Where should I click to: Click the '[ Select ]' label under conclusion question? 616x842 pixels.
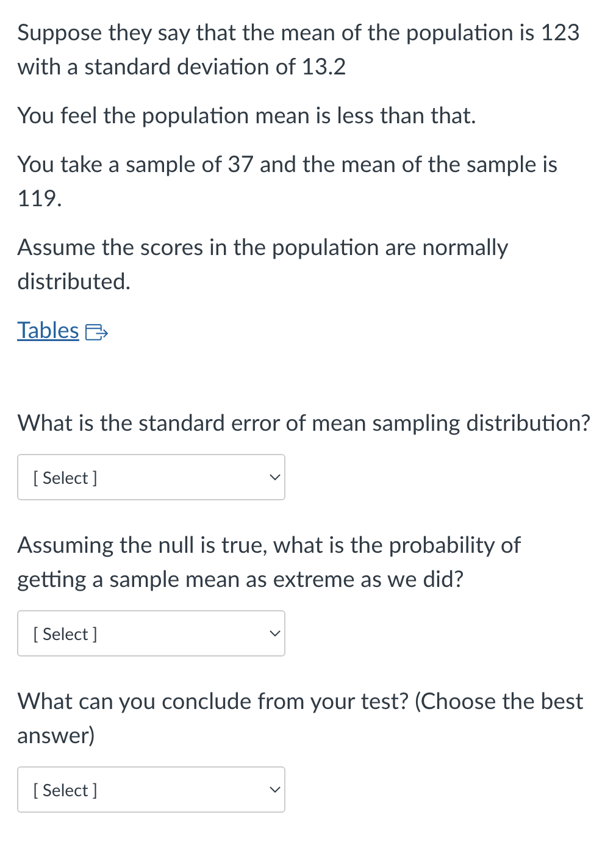coord(65,790)
